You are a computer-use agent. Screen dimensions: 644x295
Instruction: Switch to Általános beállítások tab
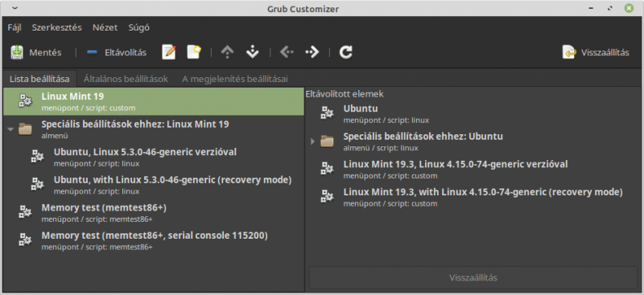(x=126, y=79)
